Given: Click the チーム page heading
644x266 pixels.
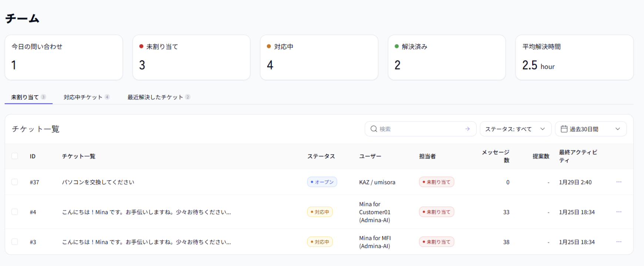Looking at the screenshot, I should [x=22, y=18].
